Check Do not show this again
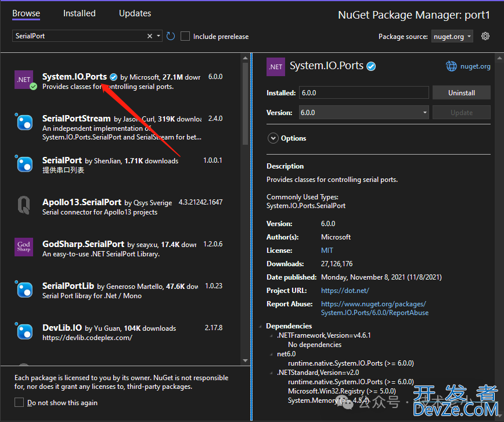Screen dimensions: 504x422 click(19, 402)
